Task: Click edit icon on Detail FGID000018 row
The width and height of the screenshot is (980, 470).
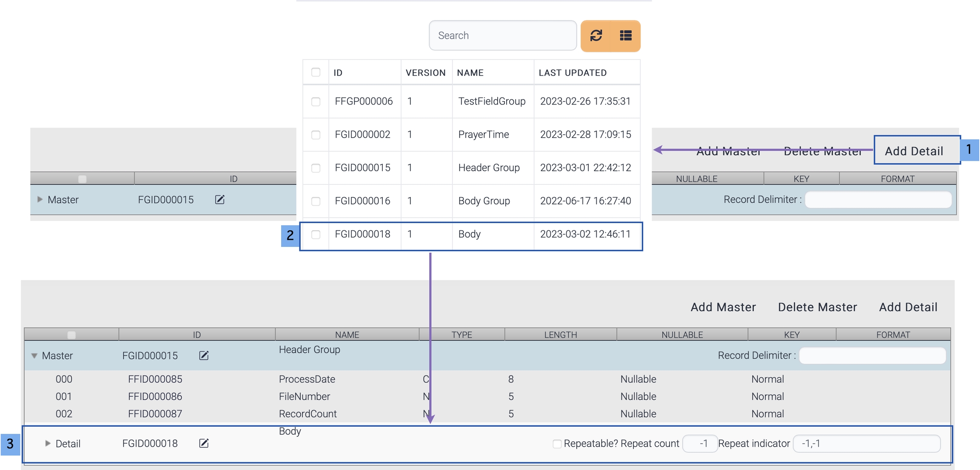Action: tap(204, 444)
